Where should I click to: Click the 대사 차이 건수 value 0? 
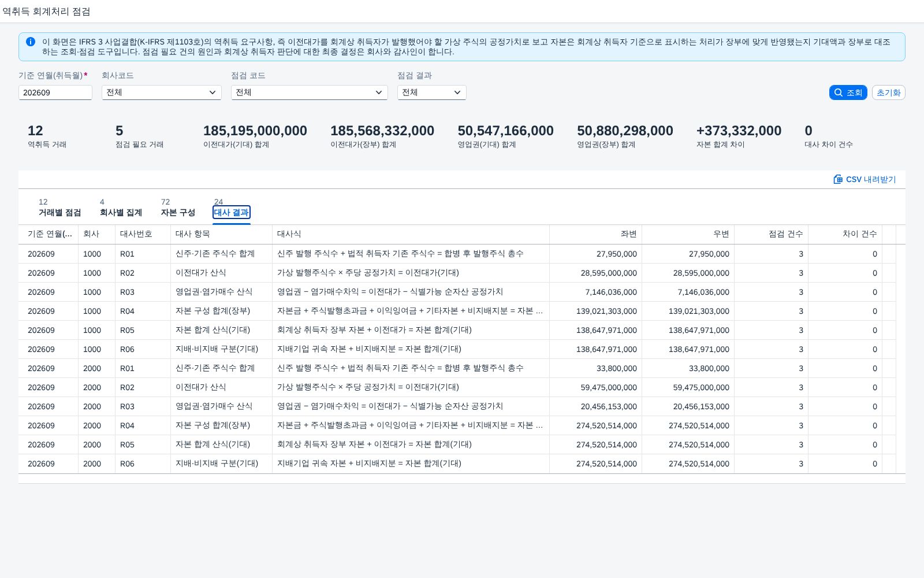[x=808, y=131]
